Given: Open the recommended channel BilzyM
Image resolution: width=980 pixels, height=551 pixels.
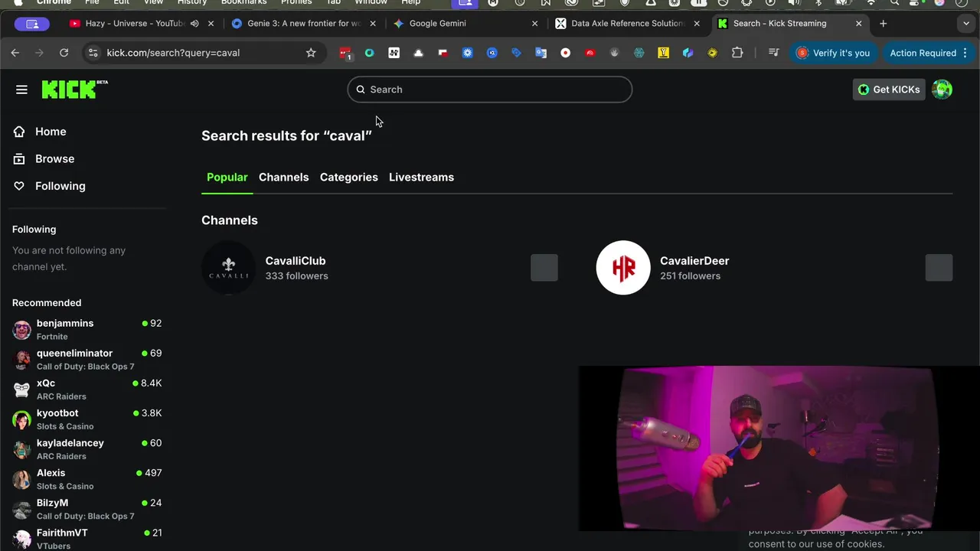Looking at the screenshot, I should 87,509.
